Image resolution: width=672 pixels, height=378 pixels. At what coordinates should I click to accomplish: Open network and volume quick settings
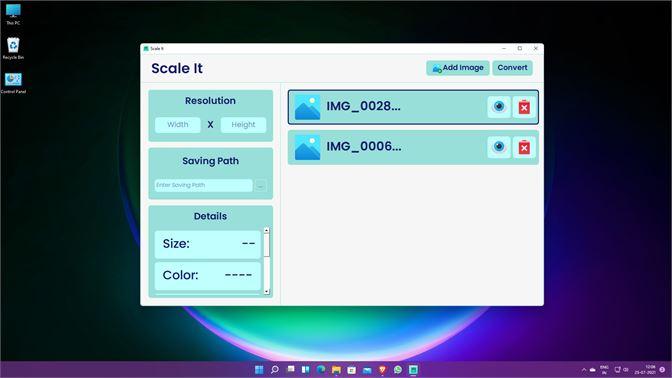coord(621,370)
